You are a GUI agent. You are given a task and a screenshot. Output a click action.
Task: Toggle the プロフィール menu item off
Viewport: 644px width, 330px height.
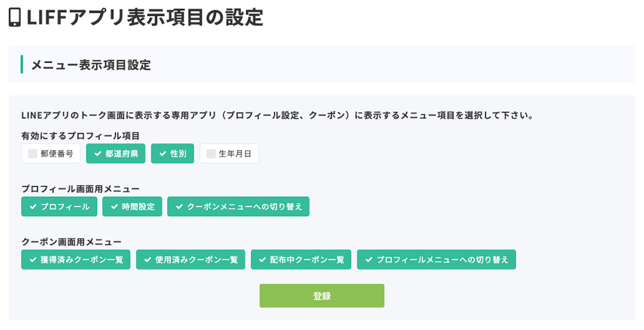[59, 206]
